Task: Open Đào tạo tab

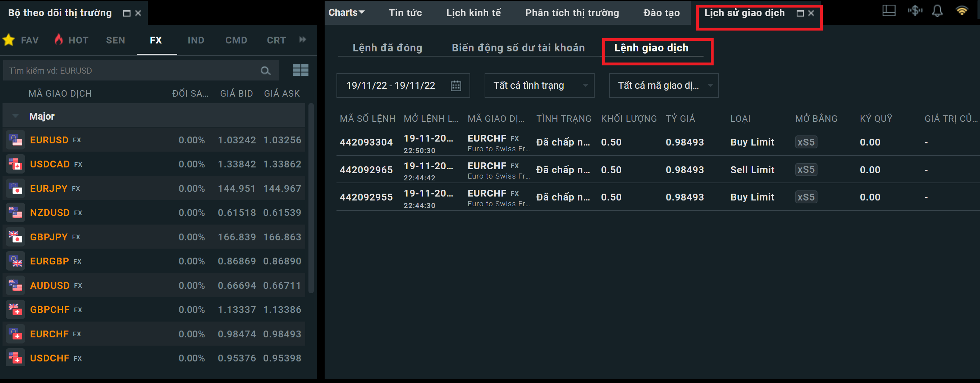Action: [x=661, y=13]
